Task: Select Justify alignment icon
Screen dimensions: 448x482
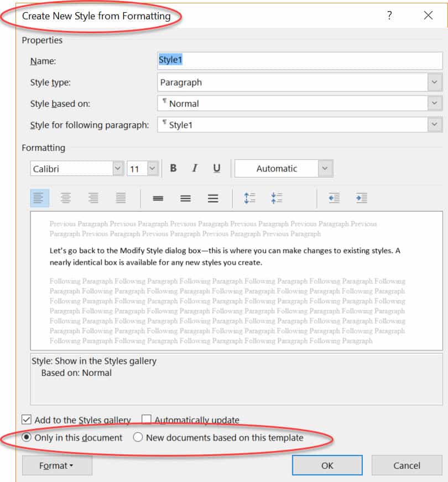Action: pyautogui.click(x=121, y=198)
